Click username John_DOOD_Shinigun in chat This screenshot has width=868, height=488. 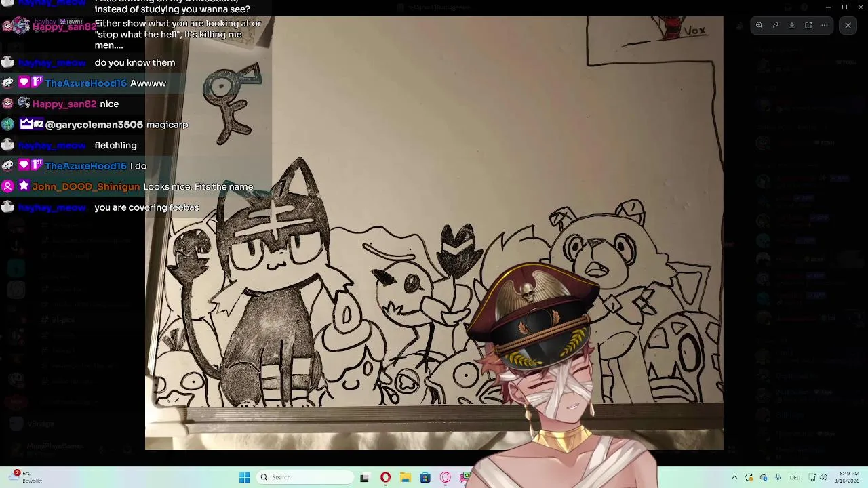click(x=85, y=187)
